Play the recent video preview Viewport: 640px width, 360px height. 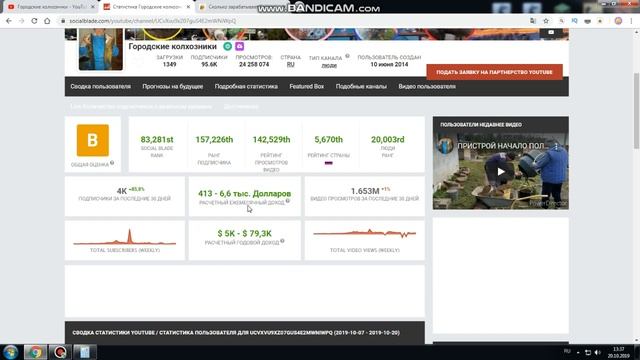point(501,172)
